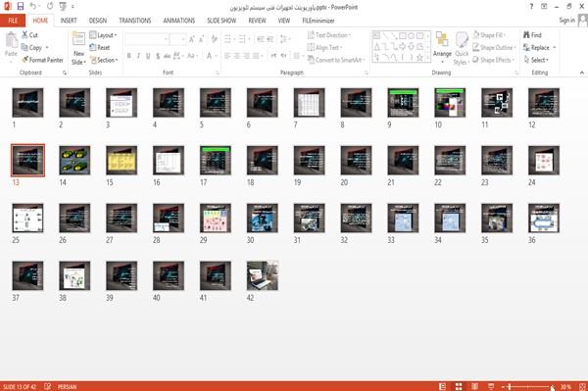Toggle Underline formatting
This screenshot has width=588, height=391.
tap(148, 56)
